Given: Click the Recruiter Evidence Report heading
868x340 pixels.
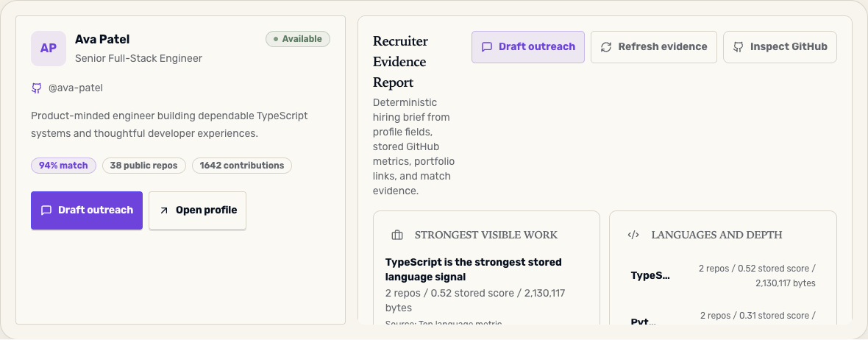Looking at the screenshot, I should [x=400, y=62].
